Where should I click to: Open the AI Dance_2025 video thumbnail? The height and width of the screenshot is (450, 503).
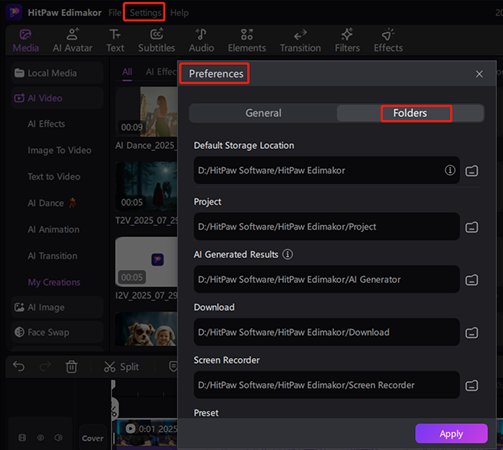(x=147, y=112)
